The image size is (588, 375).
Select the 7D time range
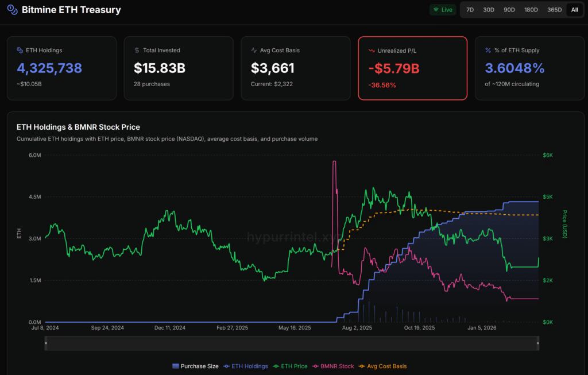(470, 10)
